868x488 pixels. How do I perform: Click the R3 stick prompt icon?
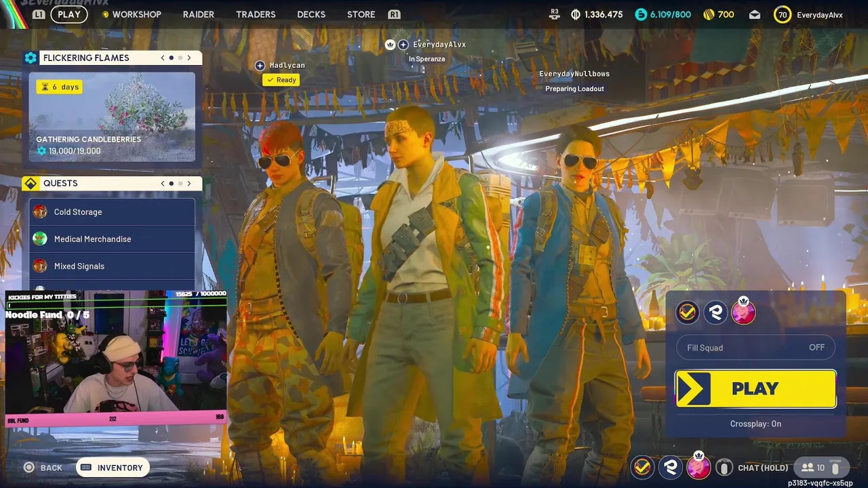point(555,13)
